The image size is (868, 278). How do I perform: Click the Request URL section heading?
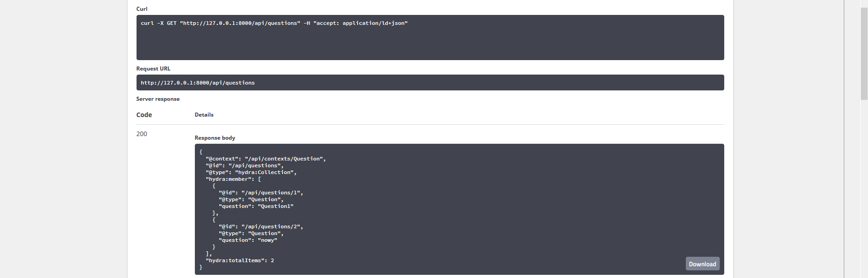point(153,68)
